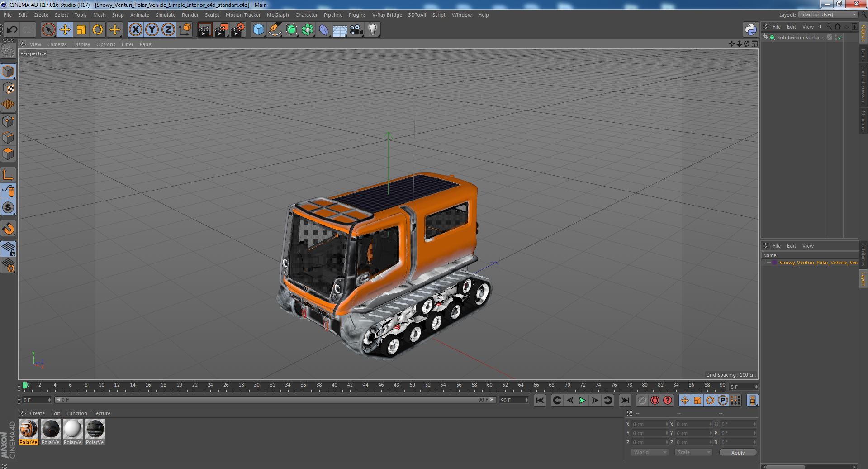Open the Deformer objects icon

point(324,30)
